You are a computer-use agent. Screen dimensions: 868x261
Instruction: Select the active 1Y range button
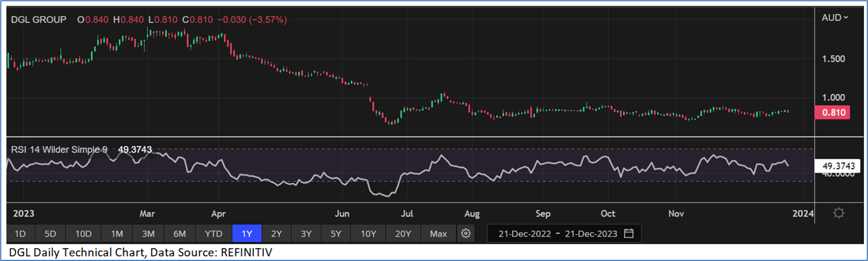click(x=246, y=233)
